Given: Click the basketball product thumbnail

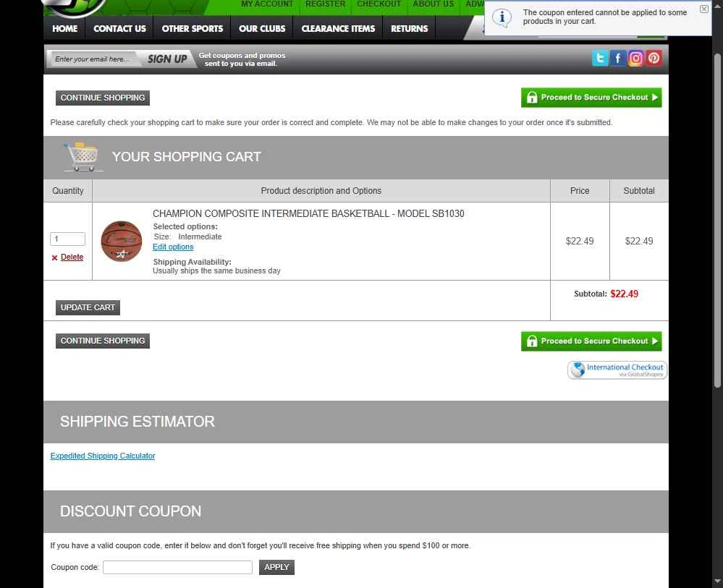Looking at the screenshot, I should tap(122, 241).
